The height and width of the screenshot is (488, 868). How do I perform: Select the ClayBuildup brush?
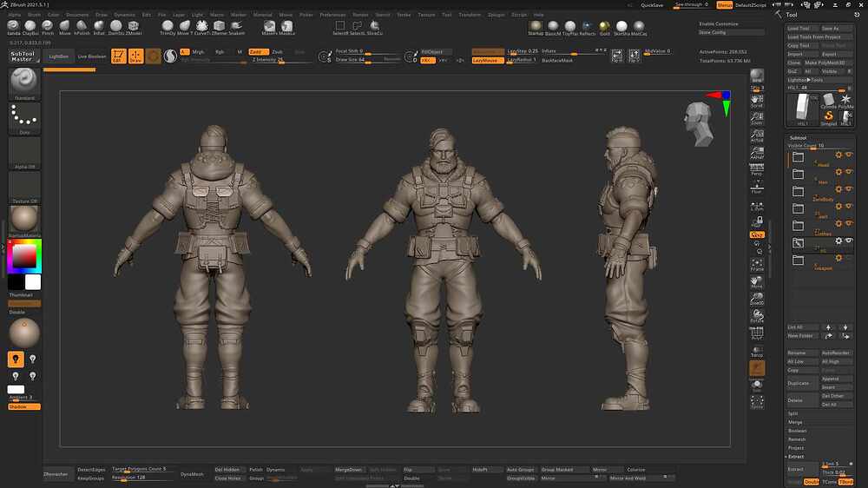(30, 28)
